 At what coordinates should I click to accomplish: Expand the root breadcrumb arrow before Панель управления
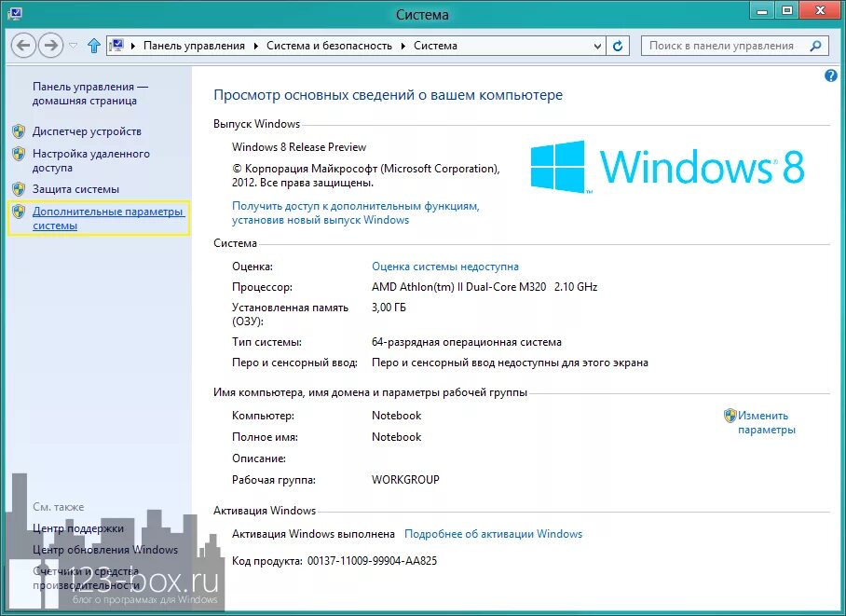point(133,46)
